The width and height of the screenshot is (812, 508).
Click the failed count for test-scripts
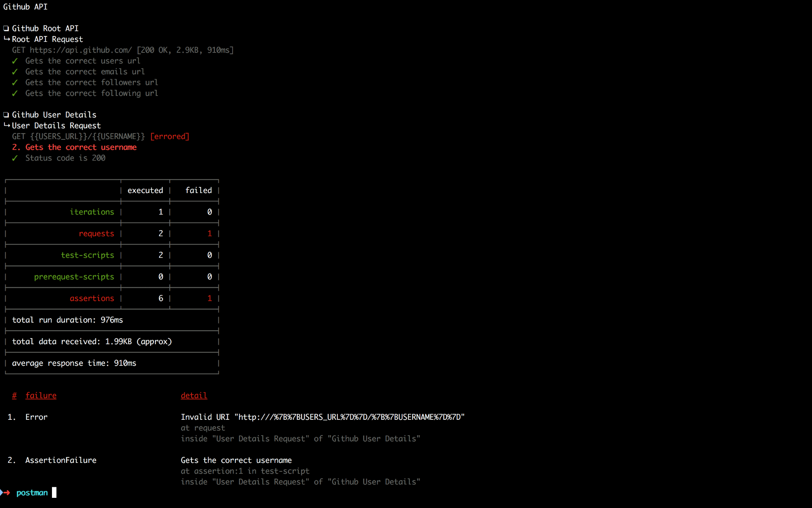click(209, 255)
